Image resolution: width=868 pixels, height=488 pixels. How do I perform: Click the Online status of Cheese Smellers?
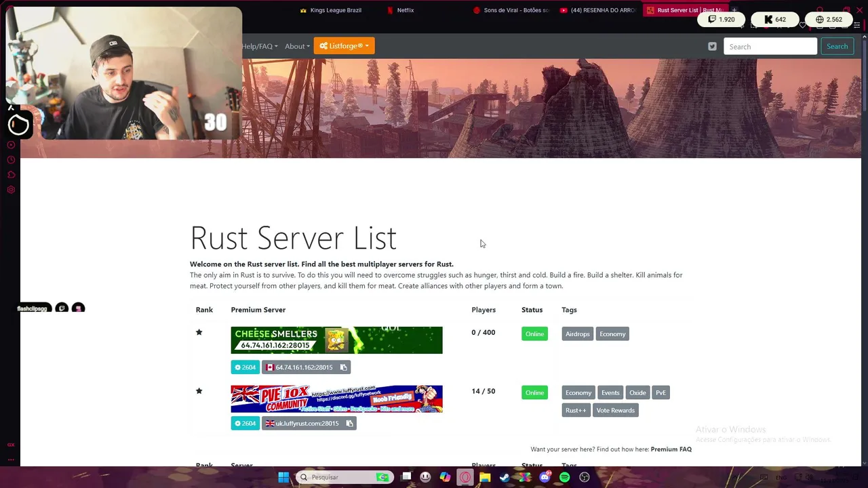point(534,334)
